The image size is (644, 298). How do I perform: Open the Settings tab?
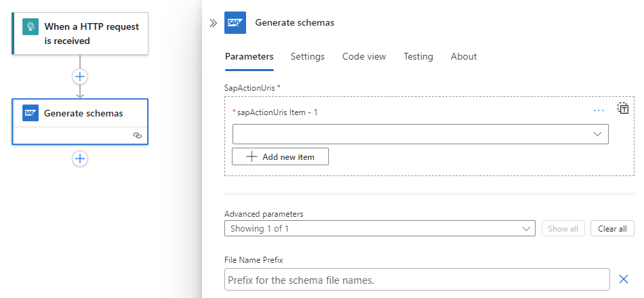click(308, 57)
